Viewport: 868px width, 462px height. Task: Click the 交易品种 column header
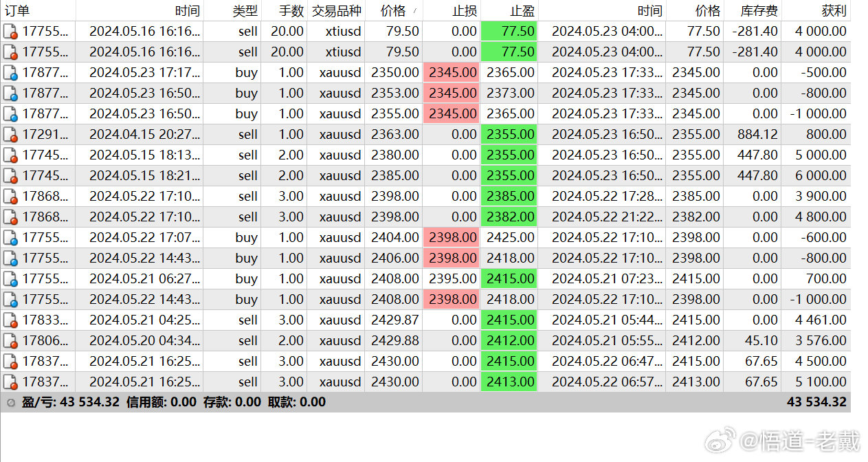(336, 11)
